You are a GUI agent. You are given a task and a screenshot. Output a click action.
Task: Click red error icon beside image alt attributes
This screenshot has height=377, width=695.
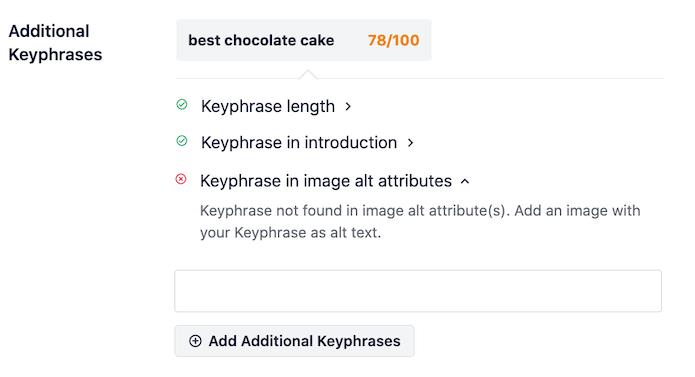point(181,179)
